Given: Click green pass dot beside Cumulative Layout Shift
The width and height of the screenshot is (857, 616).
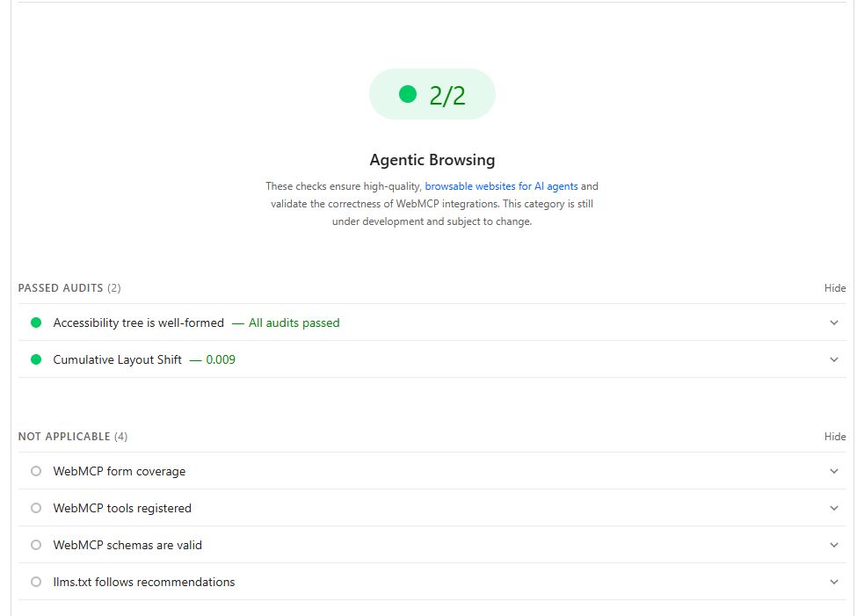Looking at the screenshot, I should [36, 359].
